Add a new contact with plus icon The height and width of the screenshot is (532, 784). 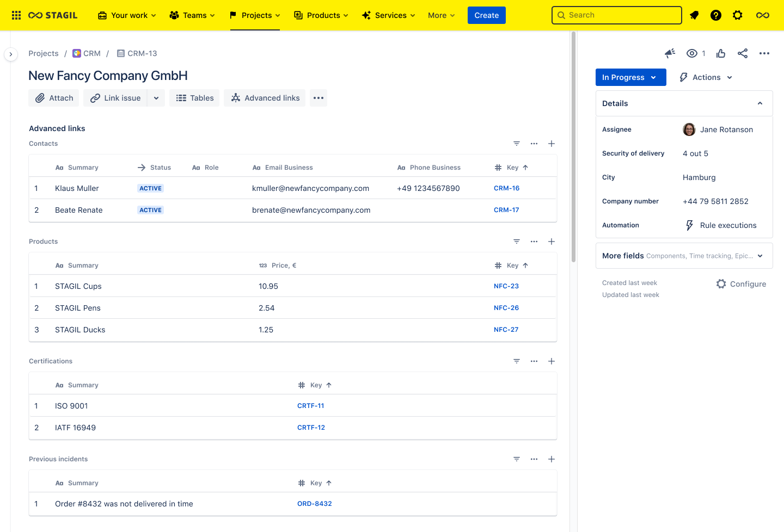(552, 144)
